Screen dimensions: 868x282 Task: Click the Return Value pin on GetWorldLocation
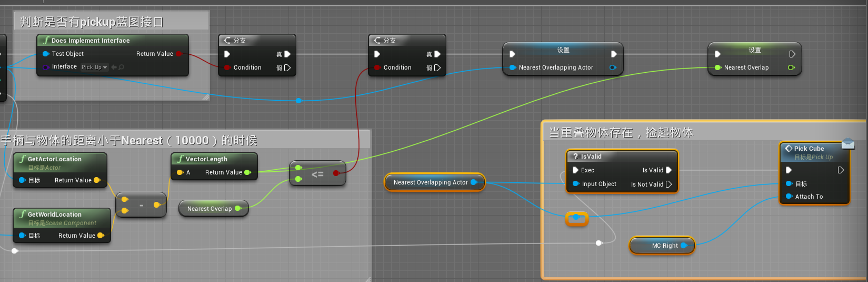click(x=101, y=236)
